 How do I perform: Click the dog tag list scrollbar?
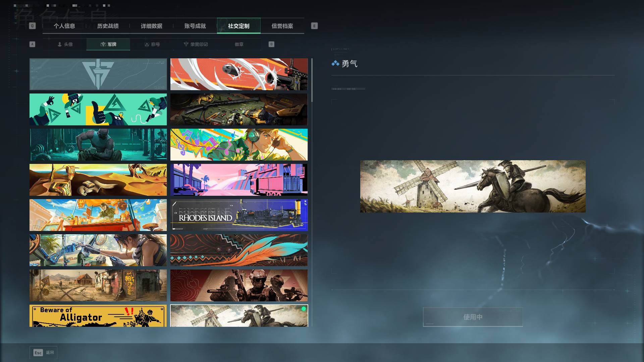point(312,80)
